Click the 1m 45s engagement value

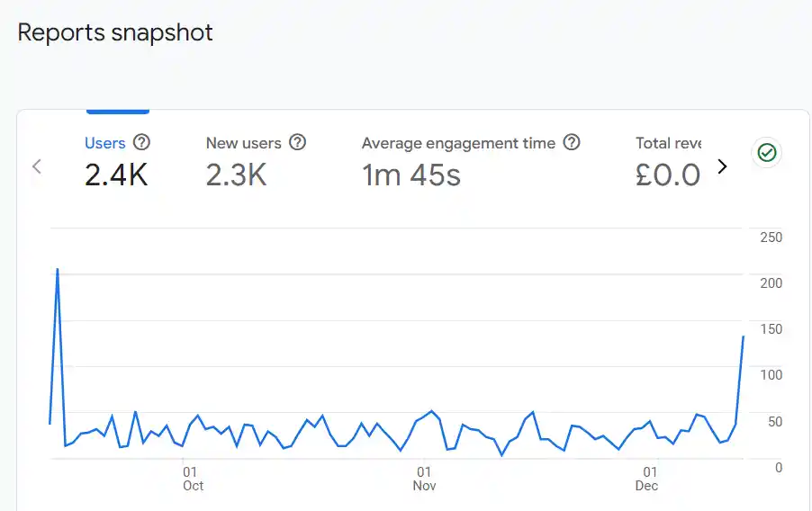[411, 175]
